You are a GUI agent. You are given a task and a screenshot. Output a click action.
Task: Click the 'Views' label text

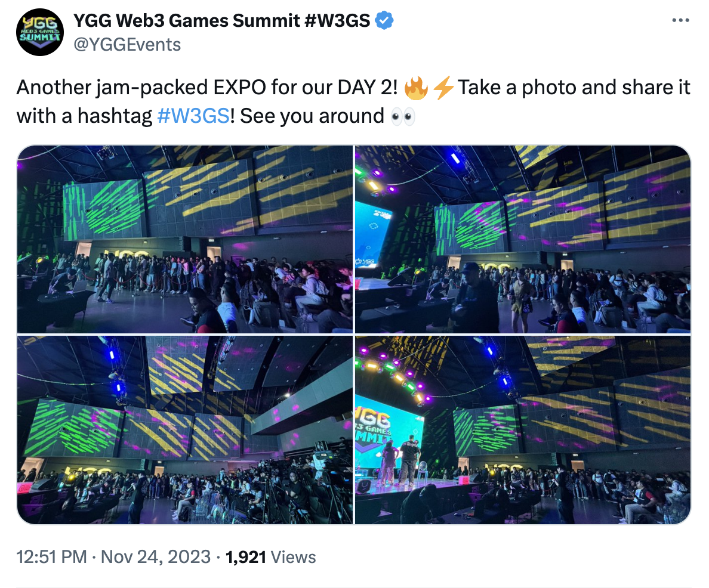293,557
